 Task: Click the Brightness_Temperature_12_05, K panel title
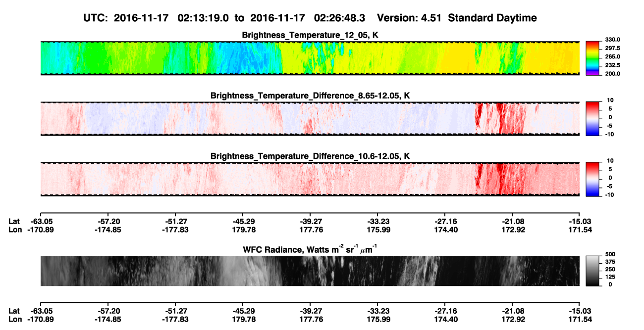(310, 35)
